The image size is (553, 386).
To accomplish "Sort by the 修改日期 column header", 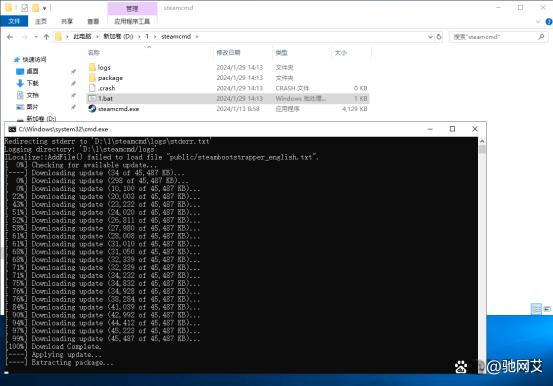I will pyautogui.click(x=228, y=53).
